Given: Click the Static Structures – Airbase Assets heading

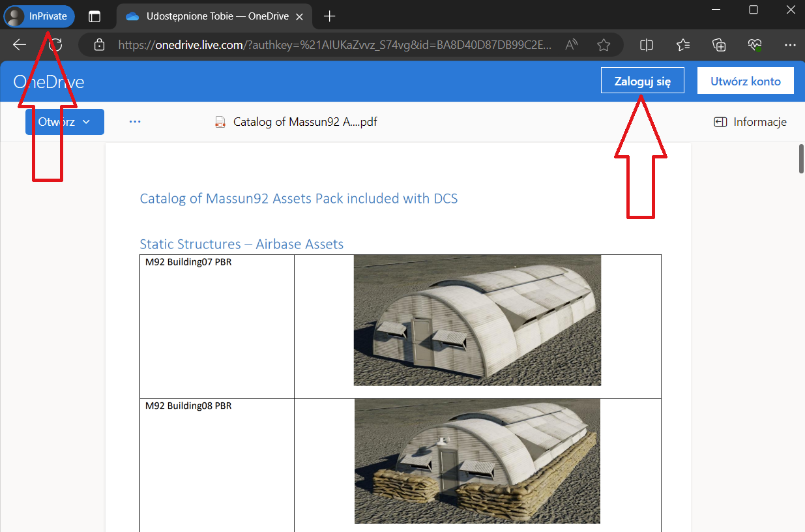Looking at the screenshot, I should [x=241, y=244].
